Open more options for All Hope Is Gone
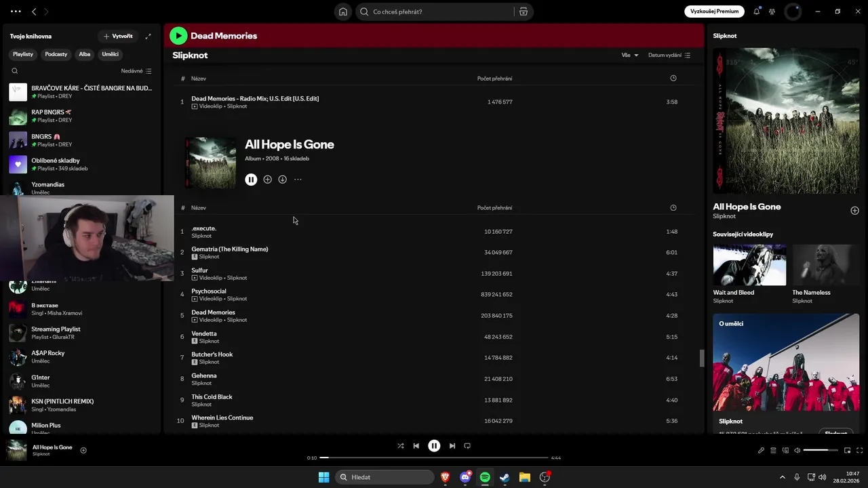Viewport: 868px width, 488px height. (298, 180)
